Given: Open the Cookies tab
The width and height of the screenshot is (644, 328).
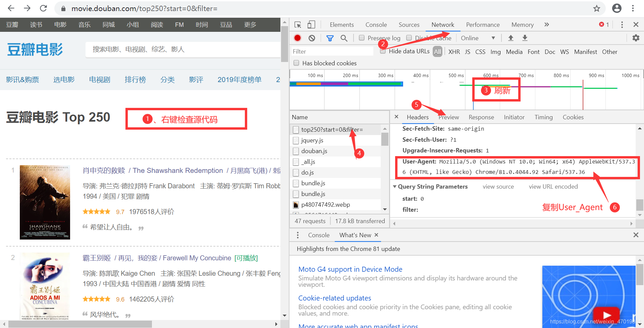Looking at the screenshot, I should point(573,117).
